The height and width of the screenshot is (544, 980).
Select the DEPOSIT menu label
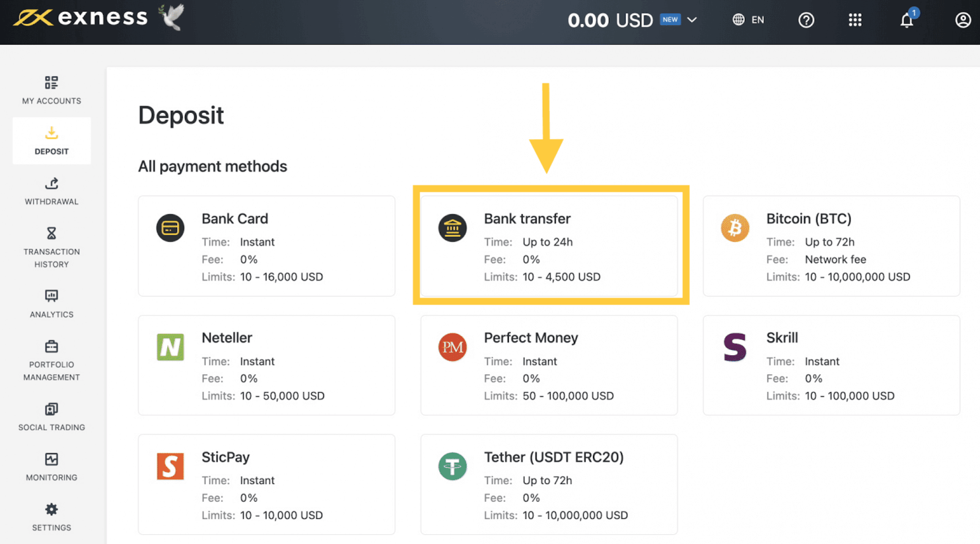click(x=51, y=151)
